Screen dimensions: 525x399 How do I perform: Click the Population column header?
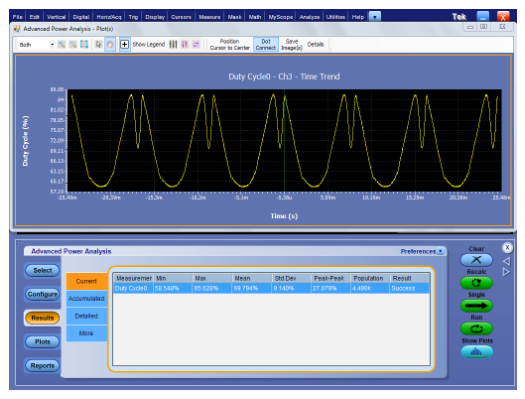tap(370, 278)
